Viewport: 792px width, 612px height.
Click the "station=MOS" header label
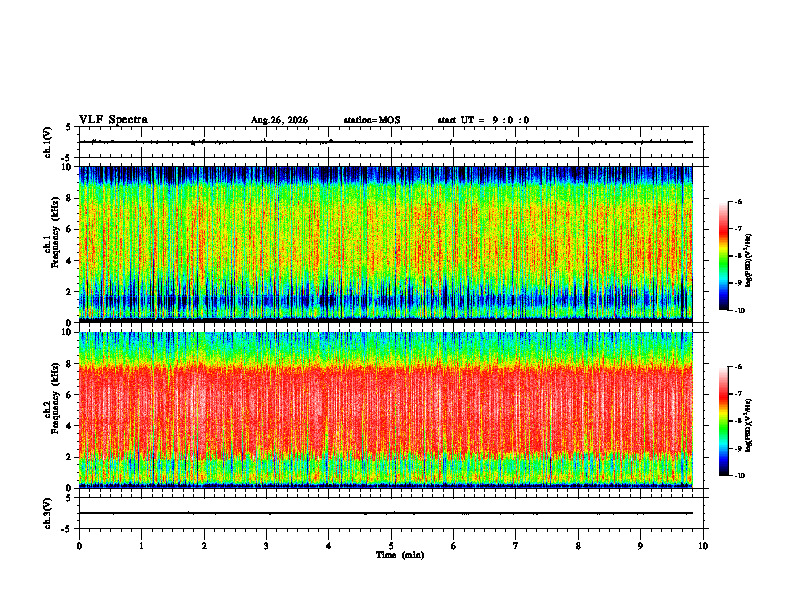click(372, 120)
